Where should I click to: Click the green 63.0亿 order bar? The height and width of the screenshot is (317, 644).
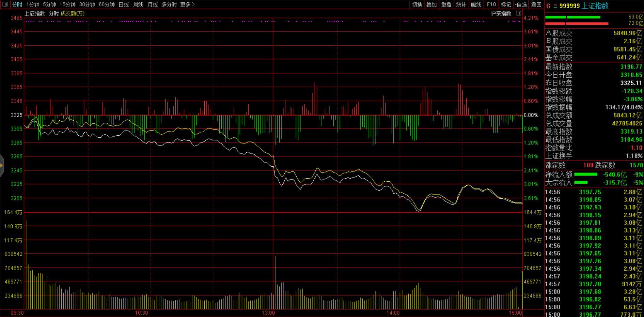(x=573, y=17)
